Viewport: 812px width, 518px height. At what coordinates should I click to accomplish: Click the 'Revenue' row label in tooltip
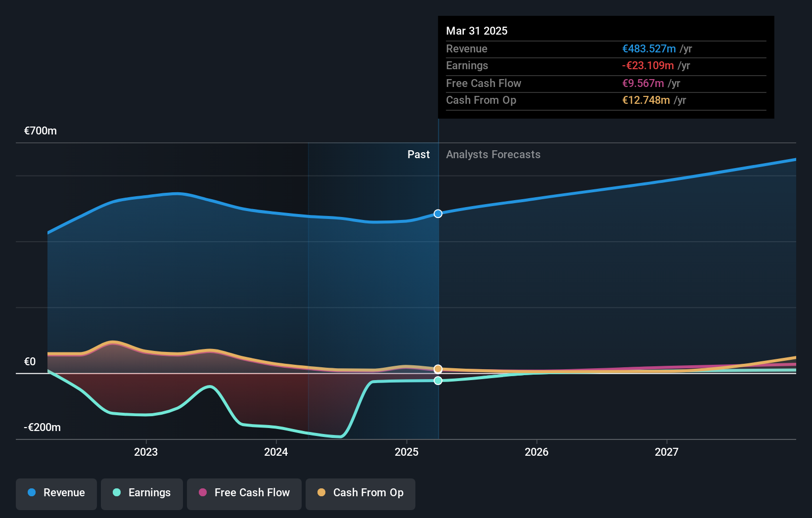pyautogui.click(x=467, y=49)
